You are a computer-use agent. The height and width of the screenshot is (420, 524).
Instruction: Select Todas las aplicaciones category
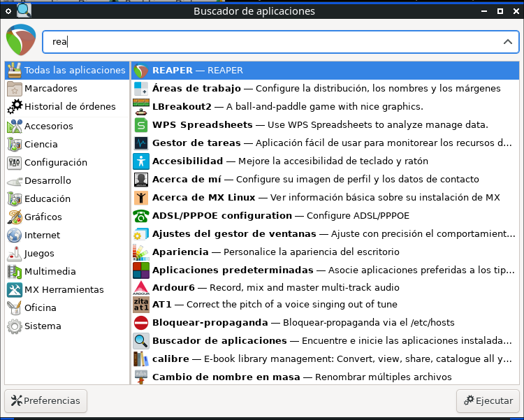pos(67,70)
